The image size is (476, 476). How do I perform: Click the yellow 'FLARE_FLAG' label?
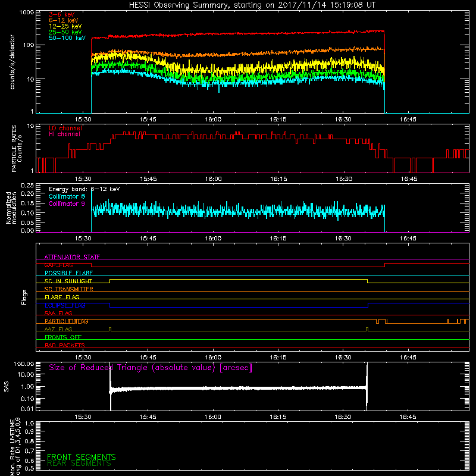tap(62, 297)
